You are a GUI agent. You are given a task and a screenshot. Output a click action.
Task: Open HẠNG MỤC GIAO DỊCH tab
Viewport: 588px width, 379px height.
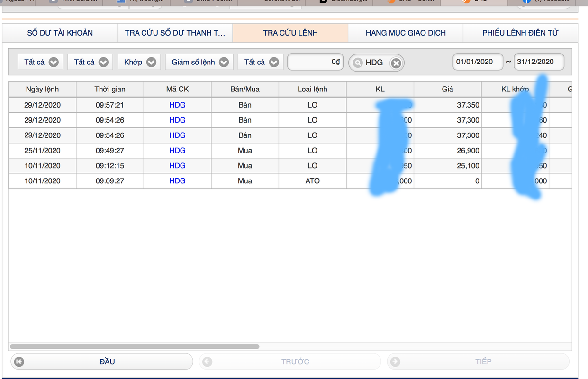tap(406, 33)
